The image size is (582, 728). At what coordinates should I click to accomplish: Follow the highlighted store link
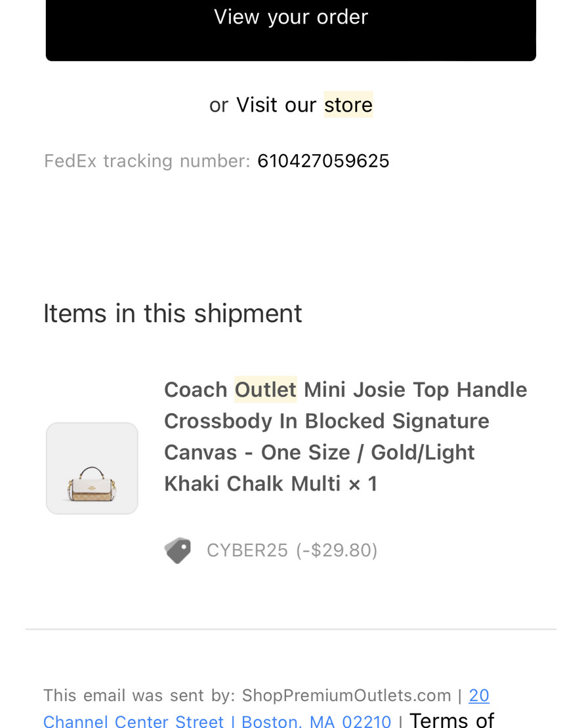click(348, 105)
